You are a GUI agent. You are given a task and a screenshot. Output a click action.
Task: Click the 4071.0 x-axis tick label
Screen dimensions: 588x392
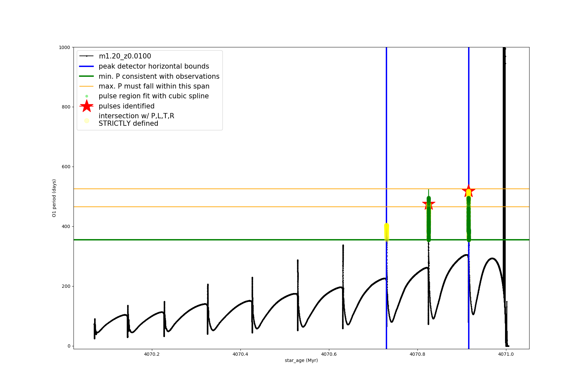pos(506,354)
